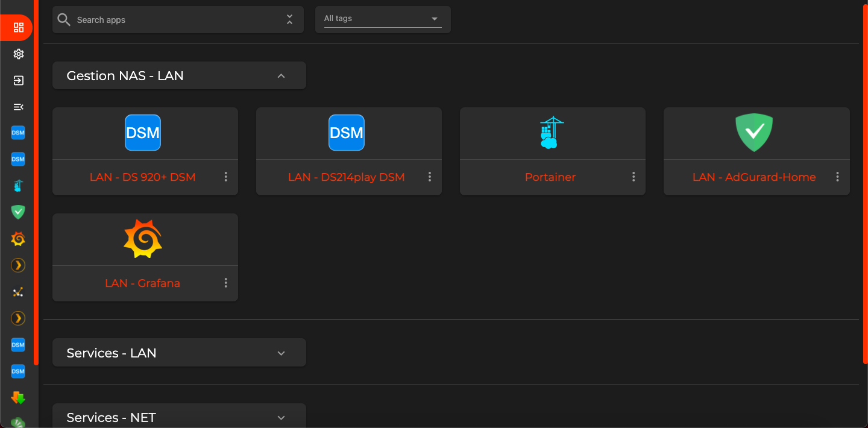Click the search magnifier icon
868x428 pixels.
(x=64, y=20)
